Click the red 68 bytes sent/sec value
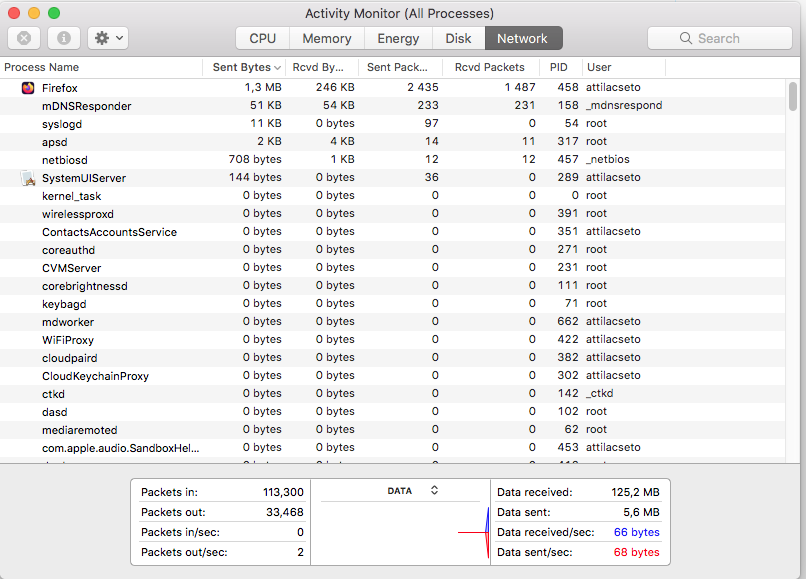 tap(636, 552)
